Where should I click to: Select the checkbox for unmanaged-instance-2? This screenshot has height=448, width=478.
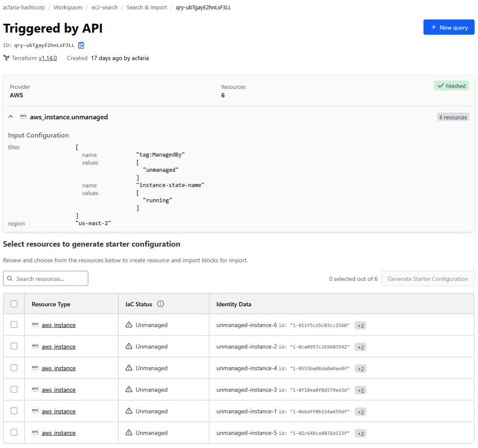point(14,346)
